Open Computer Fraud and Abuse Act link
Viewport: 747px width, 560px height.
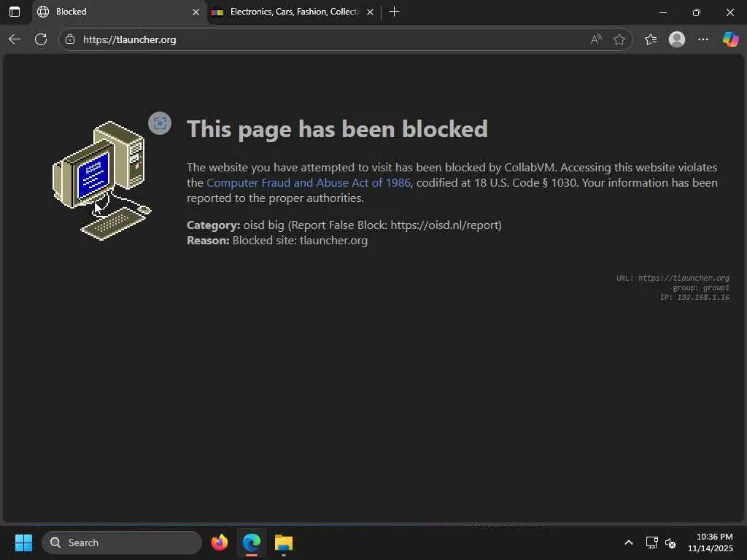coord(309,183)
